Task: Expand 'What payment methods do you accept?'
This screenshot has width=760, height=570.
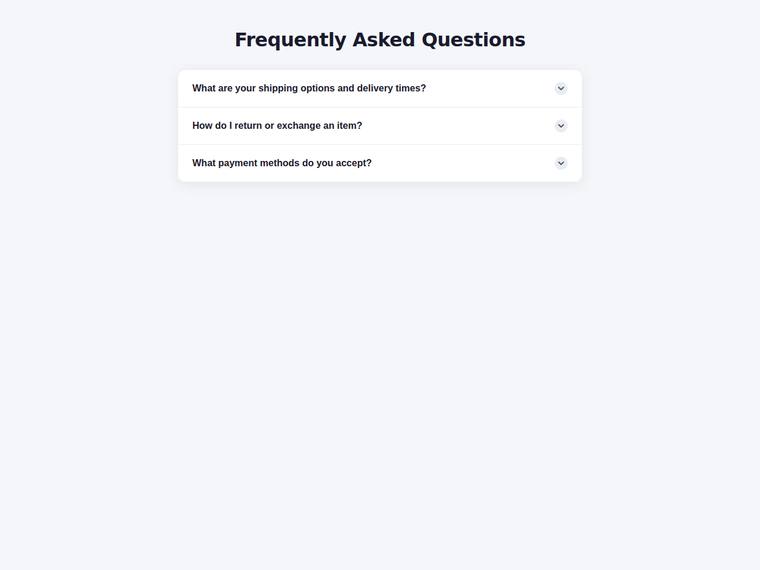Action: pyautogui.click(x=380, y=163)
